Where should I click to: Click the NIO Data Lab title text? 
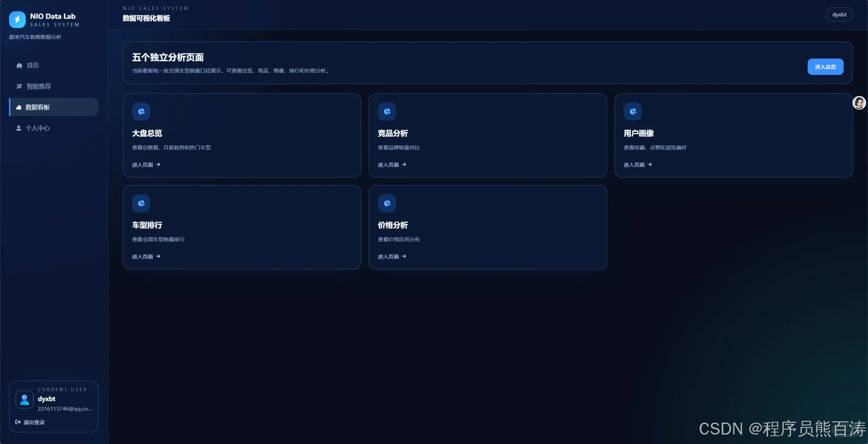(x=53, y=16)
